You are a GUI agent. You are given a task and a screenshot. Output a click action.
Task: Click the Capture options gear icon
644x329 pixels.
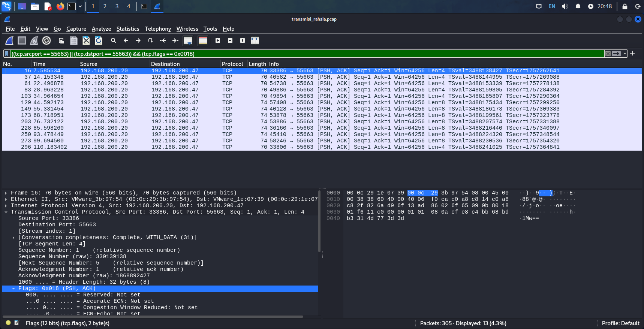pos(46,40)
